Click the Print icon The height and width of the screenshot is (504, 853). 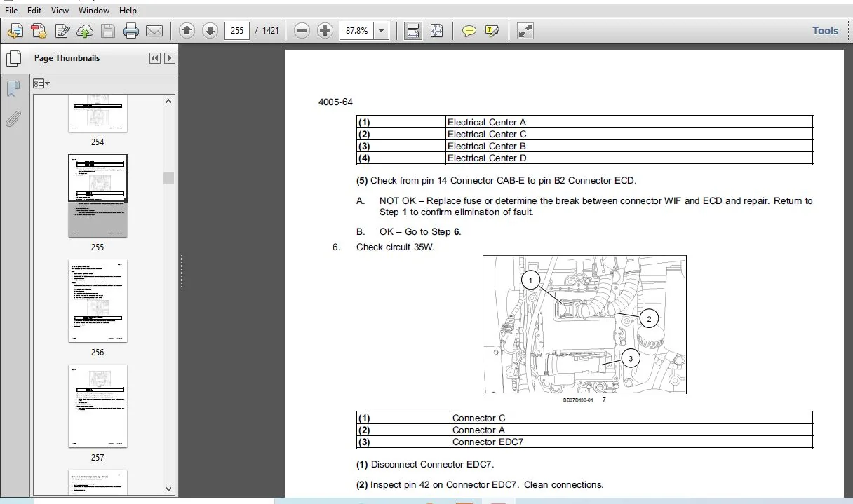click(130, 31)
